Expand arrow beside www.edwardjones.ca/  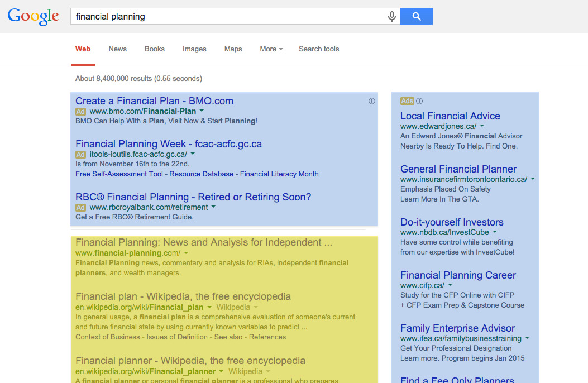point(482,126)
